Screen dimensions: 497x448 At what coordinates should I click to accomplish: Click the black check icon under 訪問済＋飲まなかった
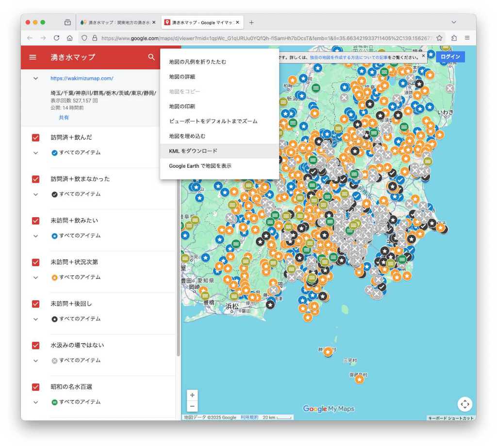pyautogui.click(x=54, y=194)
